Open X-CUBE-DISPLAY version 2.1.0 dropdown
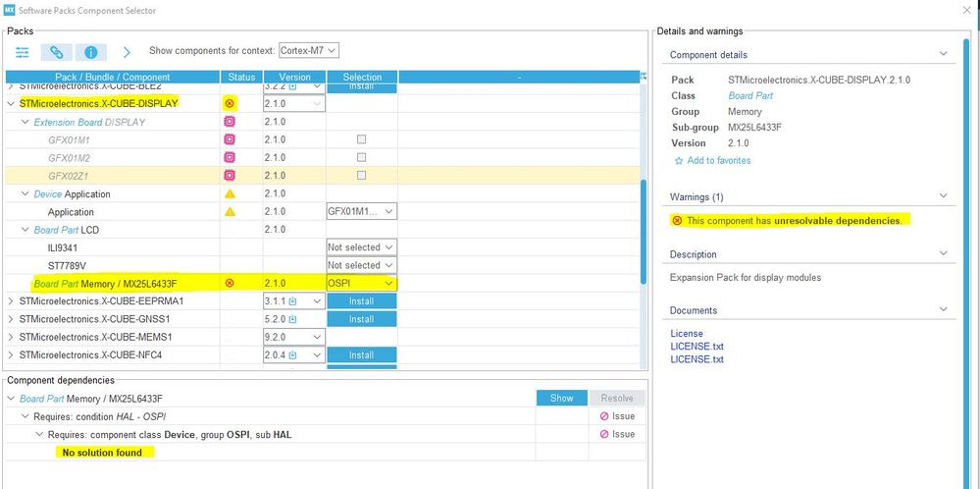The image size is (980, 489). 294,104
